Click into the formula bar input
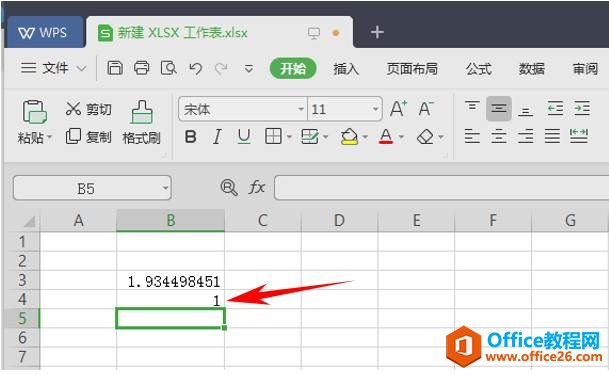This screenshot has width=609, height=374. (441, 188)
